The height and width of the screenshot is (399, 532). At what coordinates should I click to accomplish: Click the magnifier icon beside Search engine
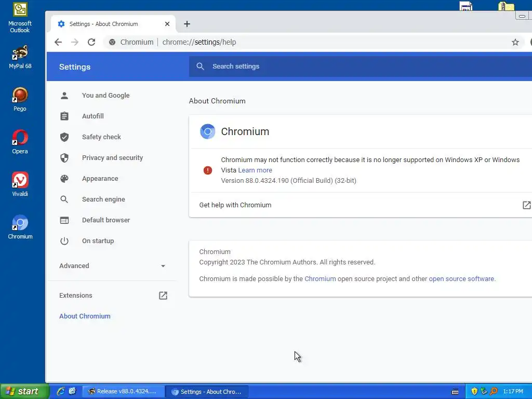tap(64, 199)
